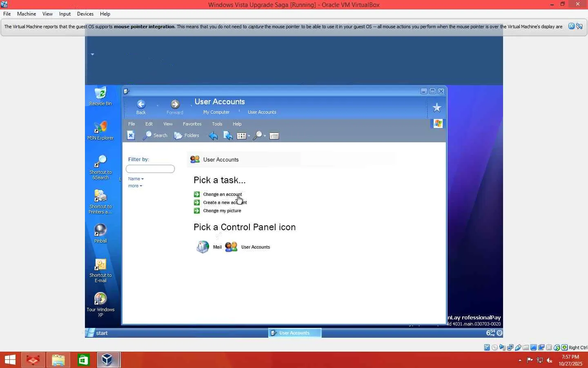Click the VirtualBox cube icon on host taskbar
Viewport: 588px width, 368px height.
(x=108, y=360)
